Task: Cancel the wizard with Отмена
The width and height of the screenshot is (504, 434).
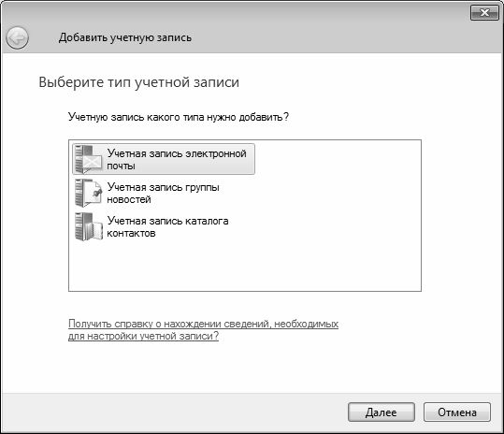Action: [x=456, y=412]
